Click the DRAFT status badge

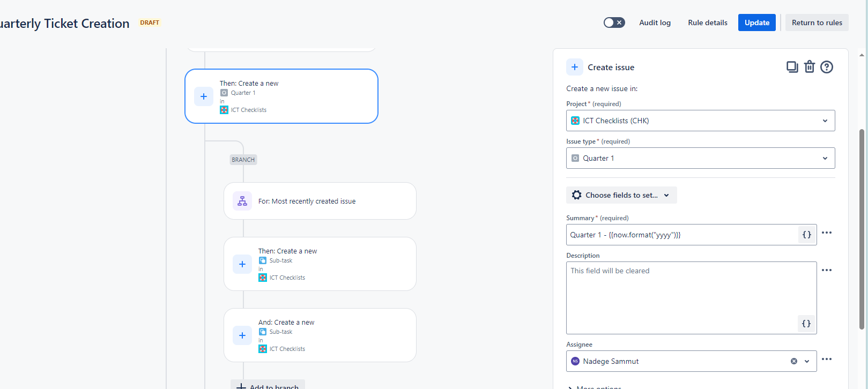point(150,23)
